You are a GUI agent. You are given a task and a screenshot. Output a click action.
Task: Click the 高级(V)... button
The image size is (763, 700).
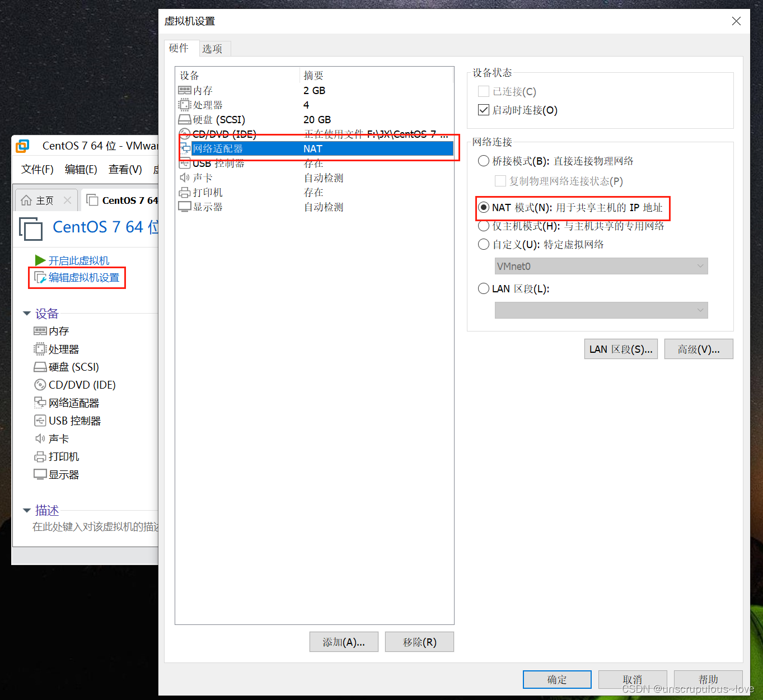[699, 349]
